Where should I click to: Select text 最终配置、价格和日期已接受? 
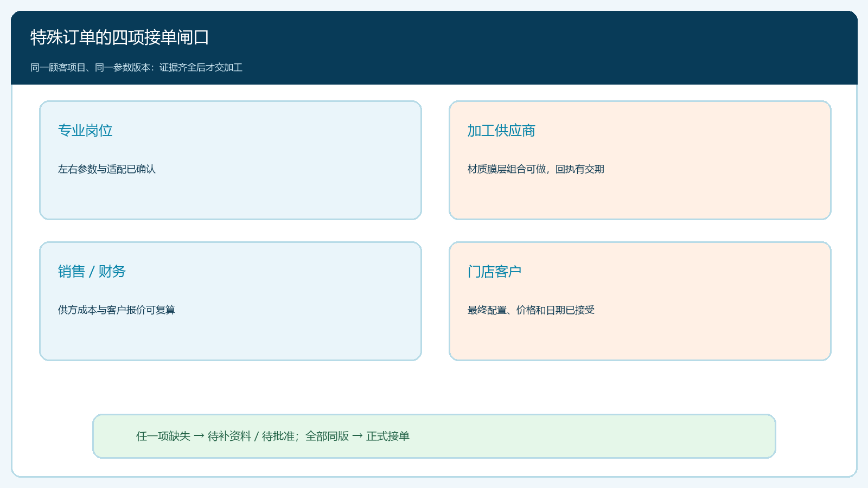[531, 310]
